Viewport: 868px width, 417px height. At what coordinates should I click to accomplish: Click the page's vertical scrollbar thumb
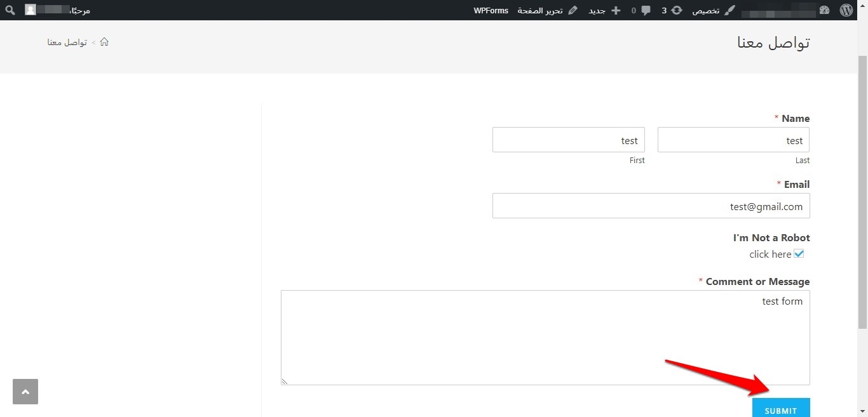(x=862, y=190)
